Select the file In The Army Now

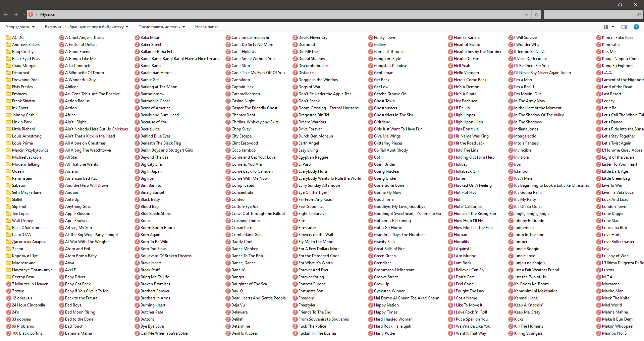click(527, 101)
